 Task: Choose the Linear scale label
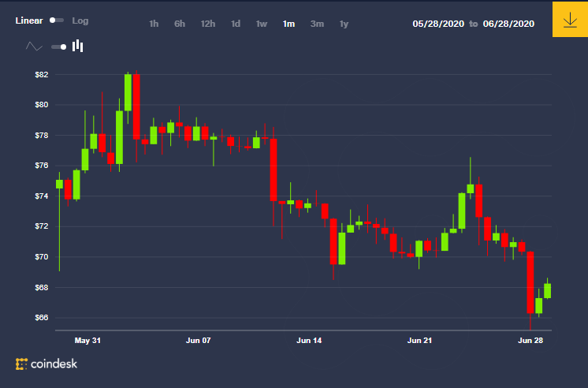29,21
